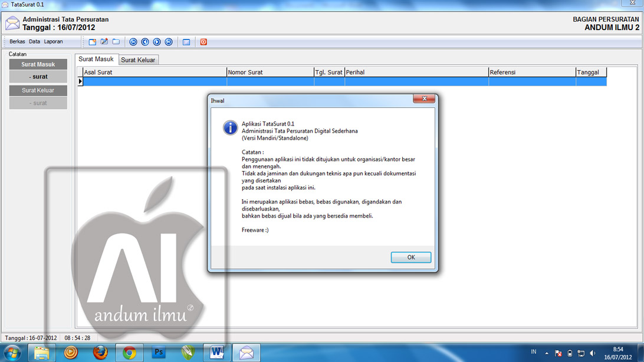Confirm the Ihwal dialog with OK
Viewport: 644px width, 362px height.
click(410, 257)
